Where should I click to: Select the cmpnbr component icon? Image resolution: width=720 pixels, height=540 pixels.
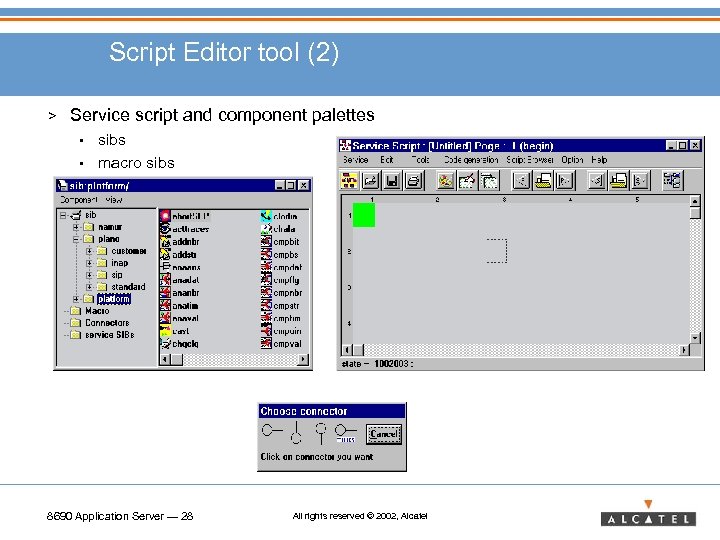coord(266,292)
